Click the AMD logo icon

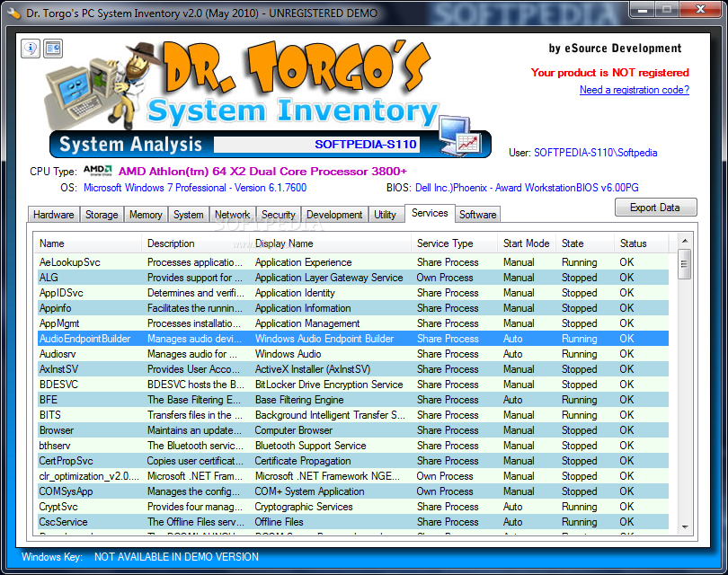coord(97,171)
